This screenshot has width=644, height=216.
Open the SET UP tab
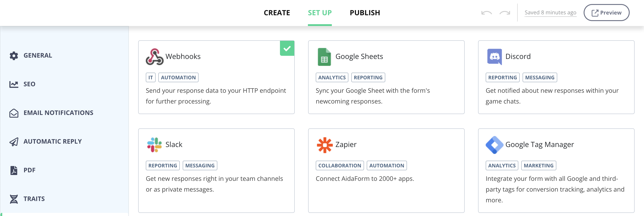coord(320,13)
